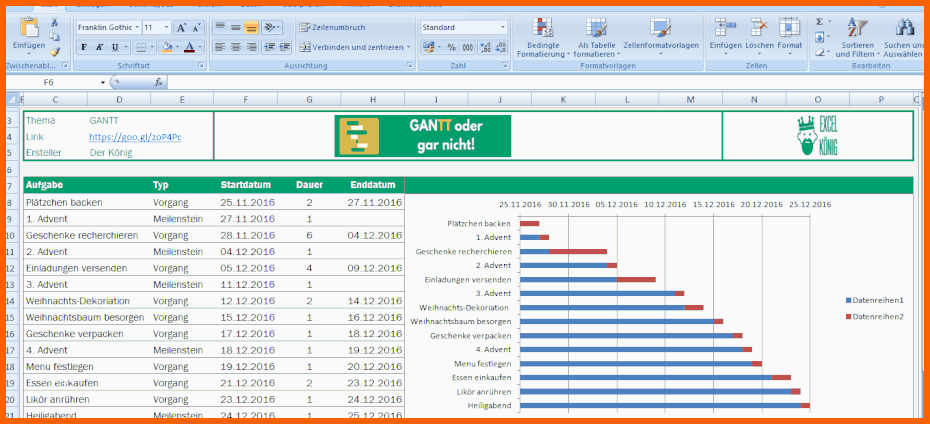Click the insert function fx icon
This screenshot has width=930, height=424.
tap(158, 82)
